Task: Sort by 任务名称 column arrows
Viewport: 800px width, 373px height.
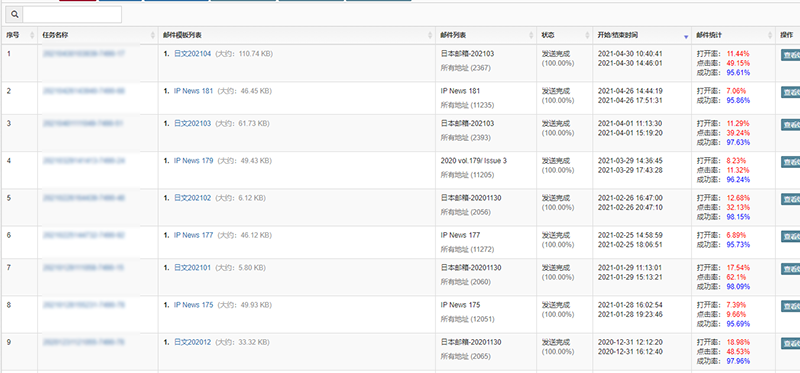Action: coord(153,36)
